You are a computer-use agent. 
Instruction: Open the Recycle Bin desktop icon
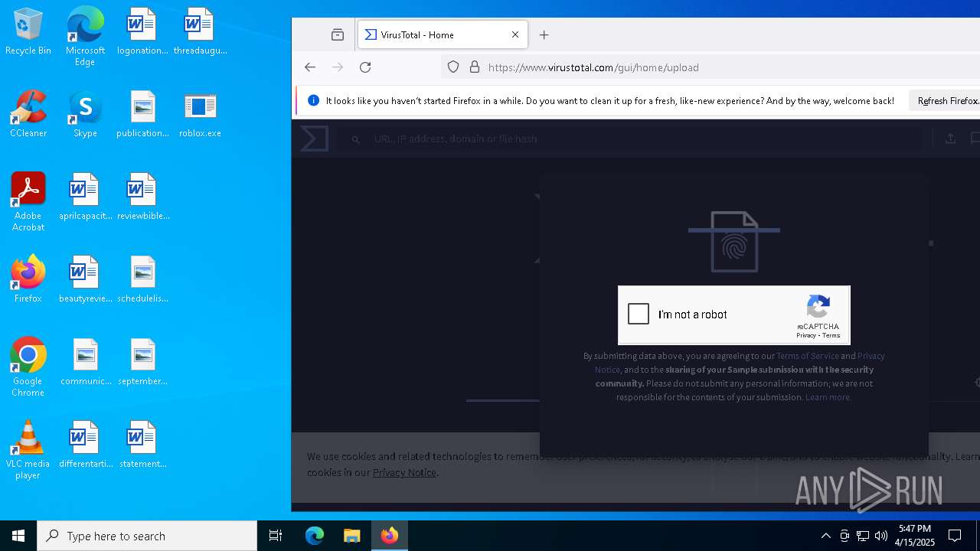(28, 31)
